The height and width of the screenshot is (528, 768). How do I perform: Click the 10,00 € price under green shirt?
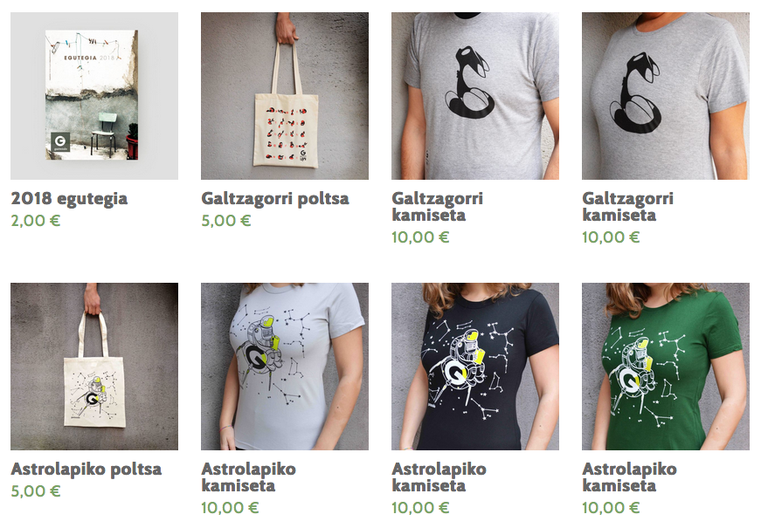pyautogui.click(x=611, y=508)
